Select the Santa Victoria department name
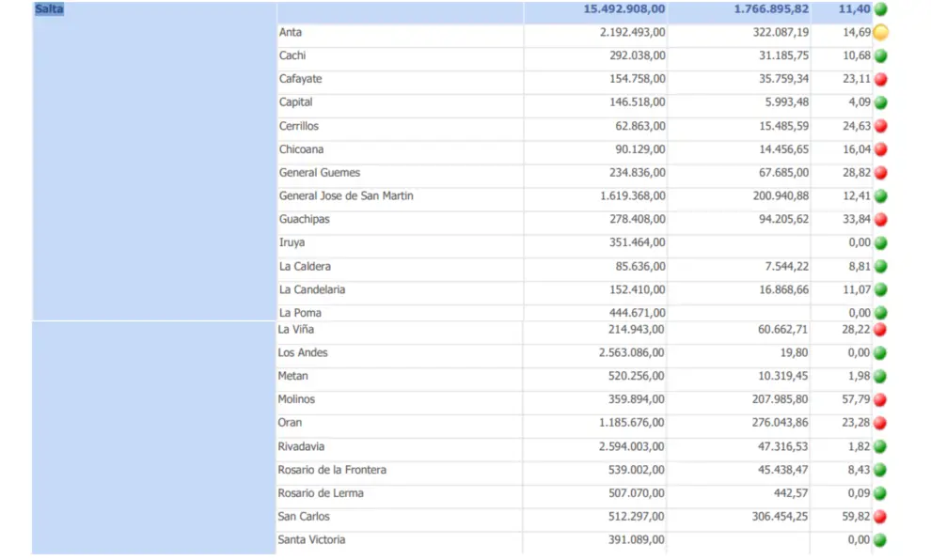The width and height of the screenshot is (931, 560). (311, 539)
